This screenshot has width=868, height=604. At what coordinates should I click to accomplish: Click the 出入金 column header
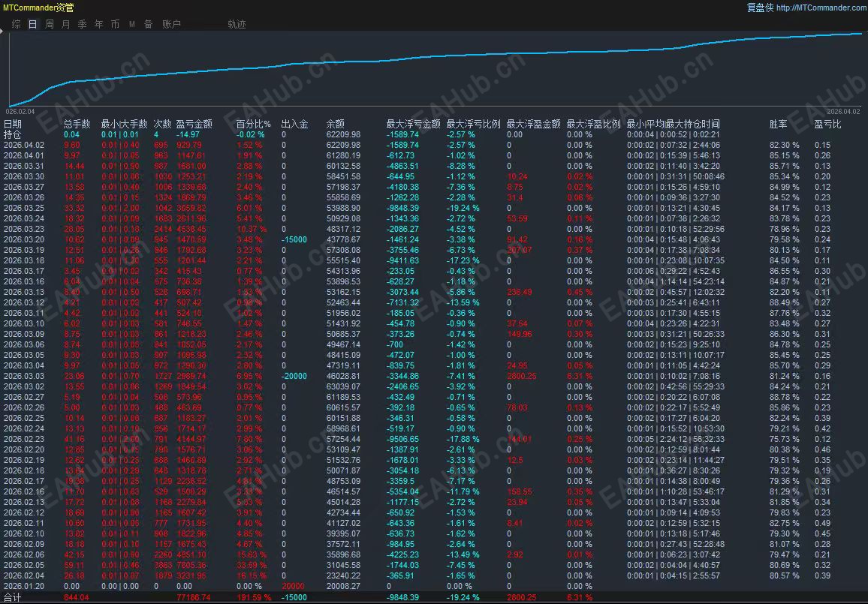point(294,124)
